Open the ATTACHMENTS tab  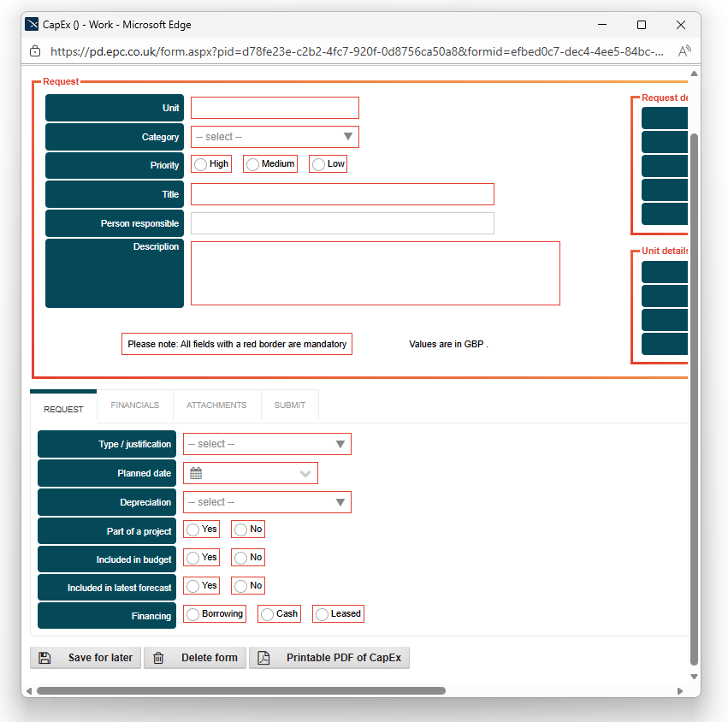216,405
